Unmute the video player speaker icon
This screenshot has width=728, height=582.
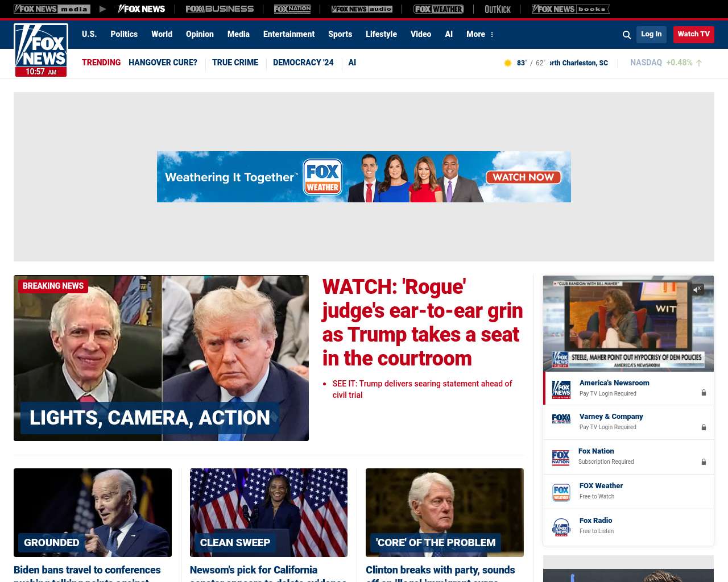[697, 289]
